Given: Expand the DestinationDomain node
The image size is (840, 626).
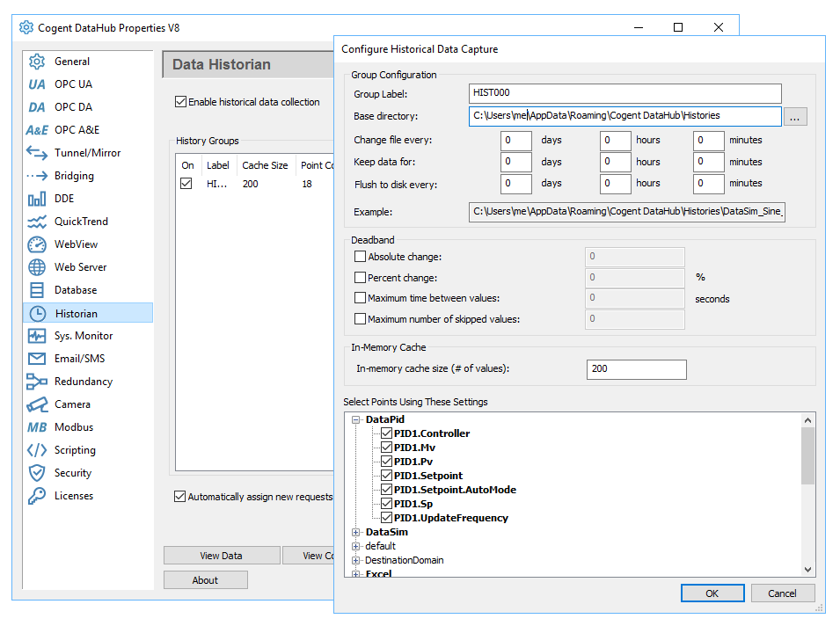Looking at the screenshot, I should coord(357,559).
